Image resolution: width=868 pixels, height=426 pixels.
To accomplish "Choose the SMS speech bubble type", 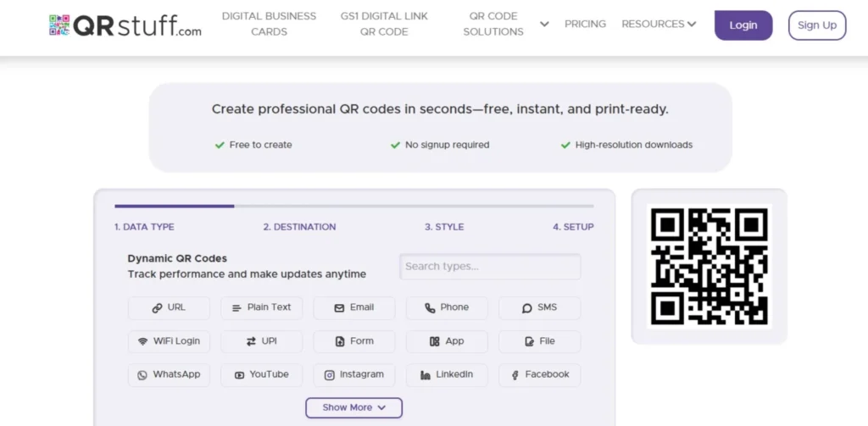I will tap(540, 308).
